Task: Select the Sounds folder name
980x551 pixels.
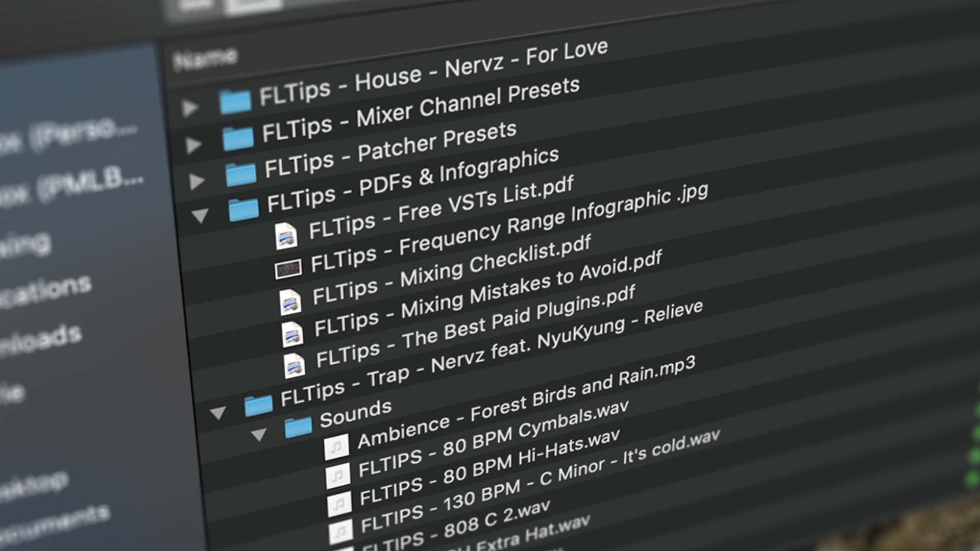Action: pyautogui.click(x=355, y=414)
